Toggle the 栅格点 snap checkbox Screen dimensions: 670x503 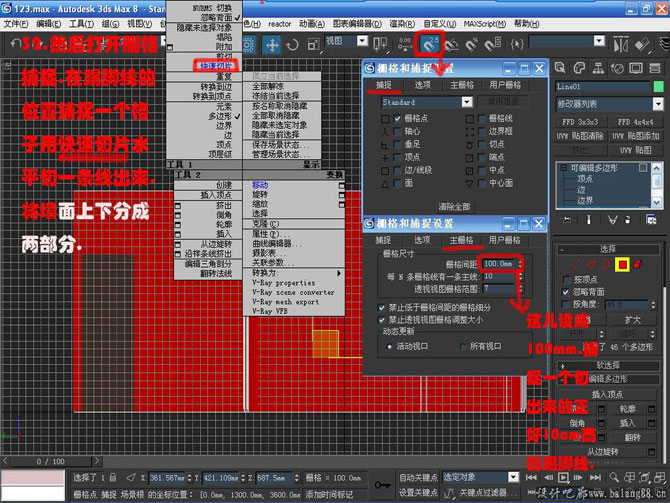398,118
